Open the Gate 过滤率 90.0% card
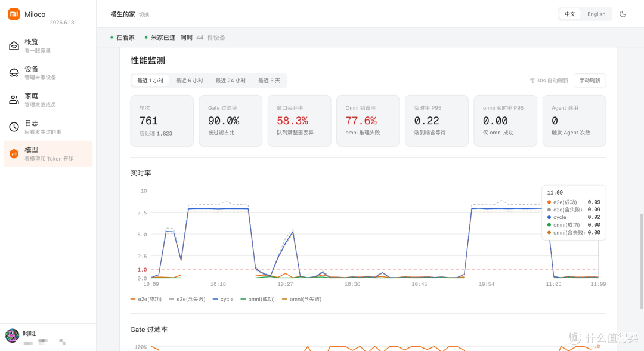The height and width of the screenshot is (351, 644). (230, 121)
